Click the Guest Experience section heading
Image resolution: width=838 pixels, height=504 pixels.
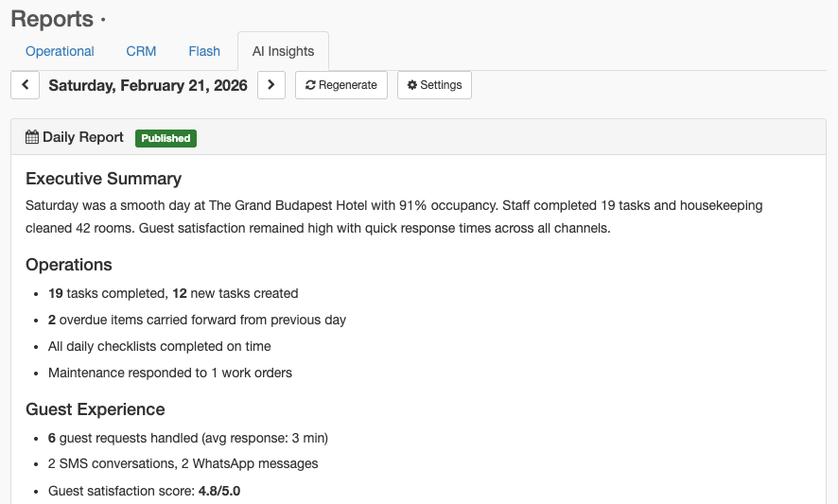pyautogui.click(x=96, y=409)
